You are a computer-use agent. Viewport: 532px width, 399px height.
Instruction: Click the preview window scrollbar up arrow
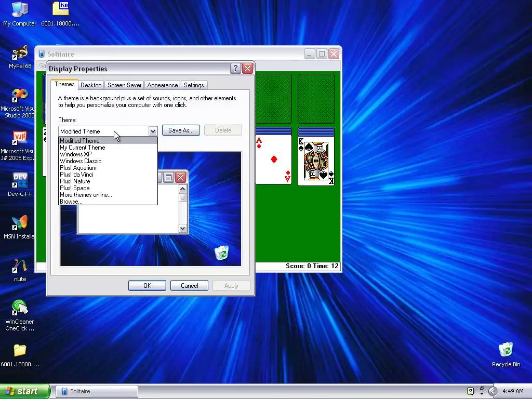[x=182, y=189]
